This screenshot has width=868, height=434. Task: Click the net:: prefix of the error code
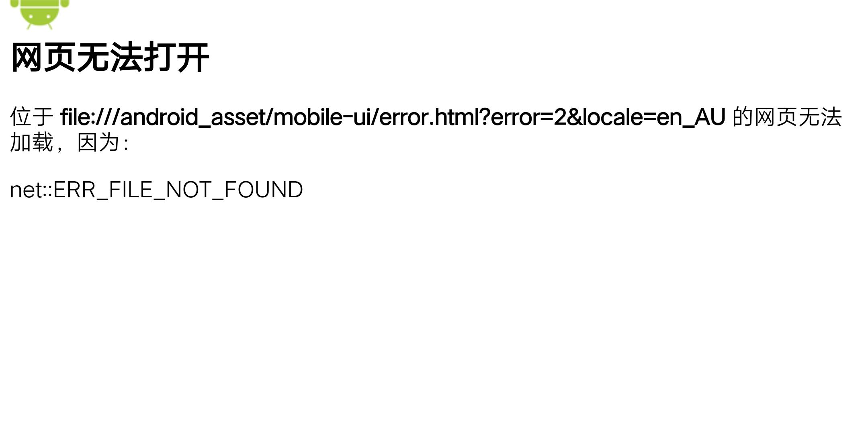(x=31, y=190)
